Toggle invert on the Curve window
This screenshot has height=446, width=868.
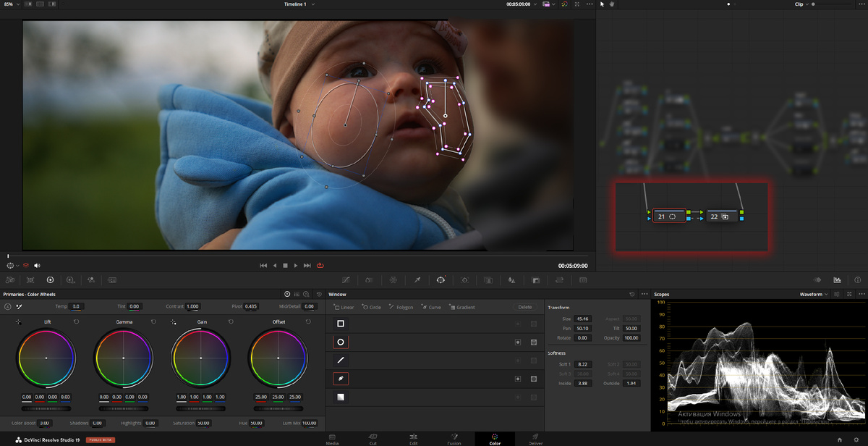click(x=518, y=379)
